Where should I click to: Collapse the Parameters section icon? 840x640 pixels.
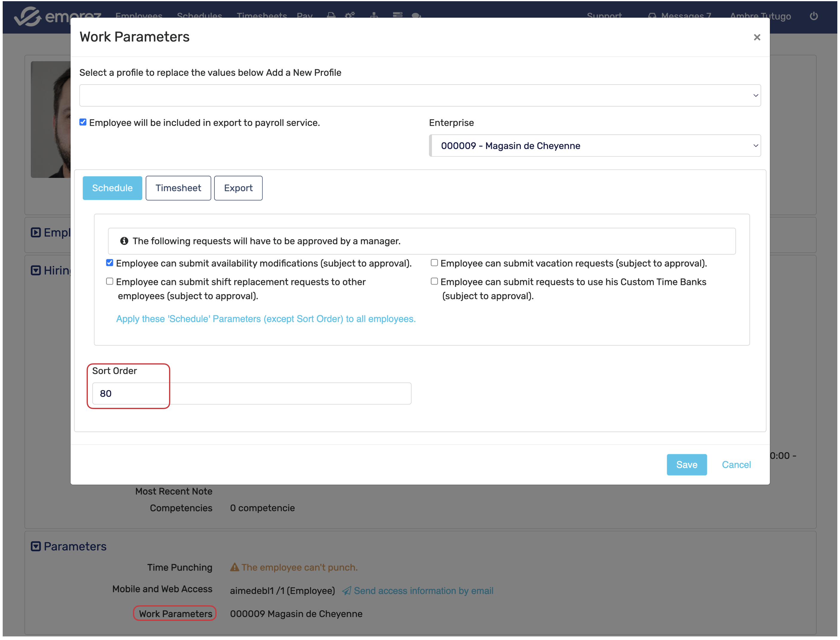[36, 546]
